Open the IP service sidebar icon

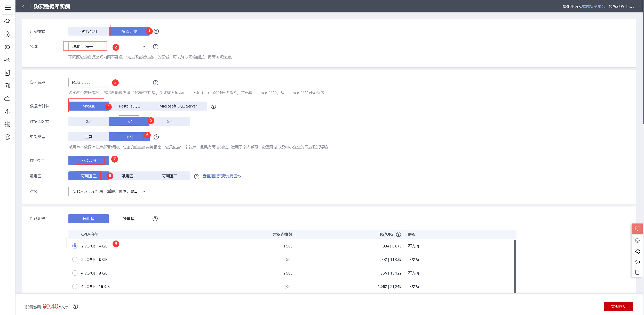tap(7, 137)
